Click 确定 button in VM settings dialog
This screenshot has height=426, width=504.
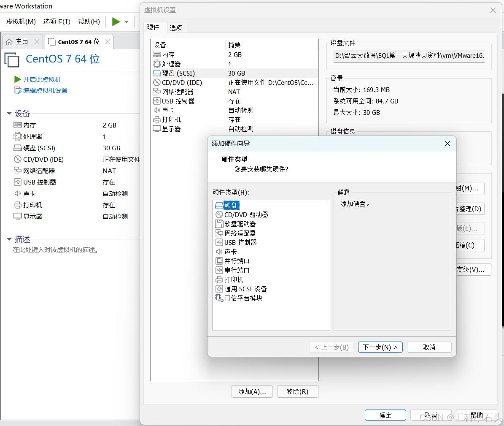385,415
